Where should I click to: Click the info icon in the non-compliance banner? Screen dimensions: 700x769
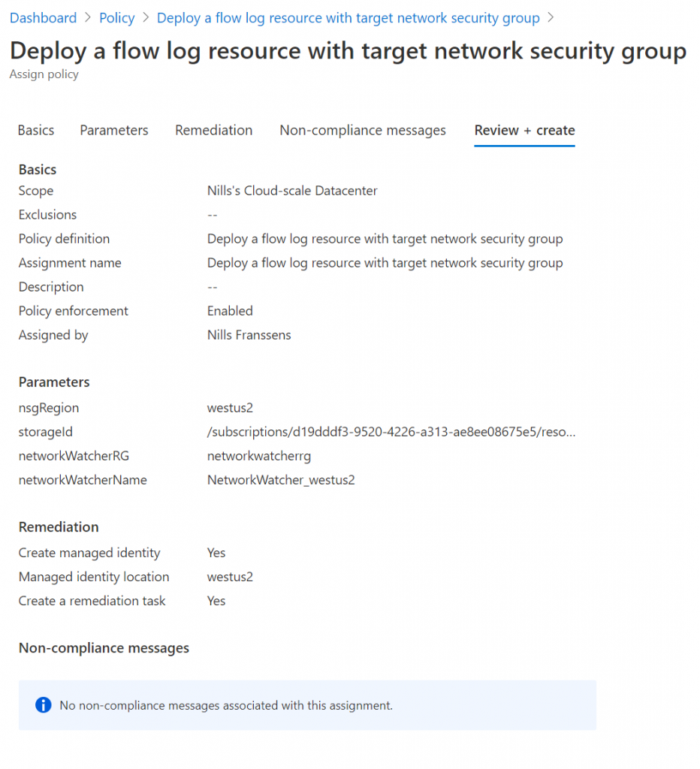pos(44,705)
